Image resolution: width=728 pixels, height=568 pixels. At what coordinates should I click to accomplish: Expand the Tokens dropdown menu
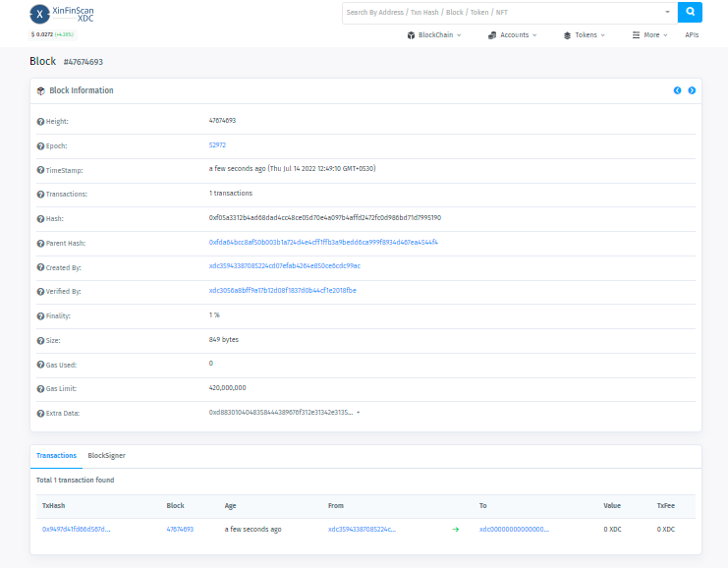click(x=584, y=34)
